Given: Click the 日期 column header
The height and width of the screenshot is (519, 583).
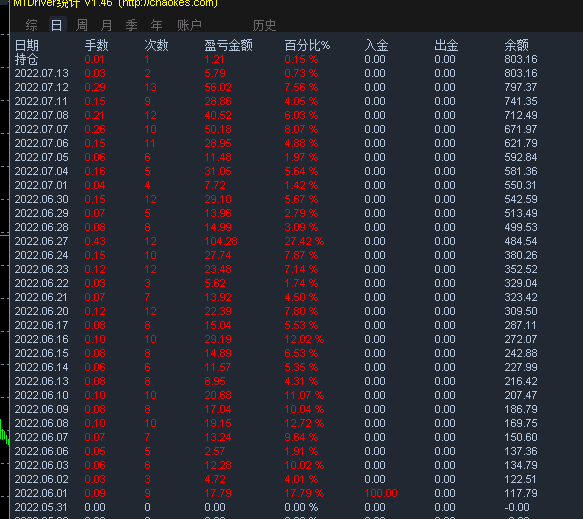Looking at the screenshot, I should tap(27, 45).
